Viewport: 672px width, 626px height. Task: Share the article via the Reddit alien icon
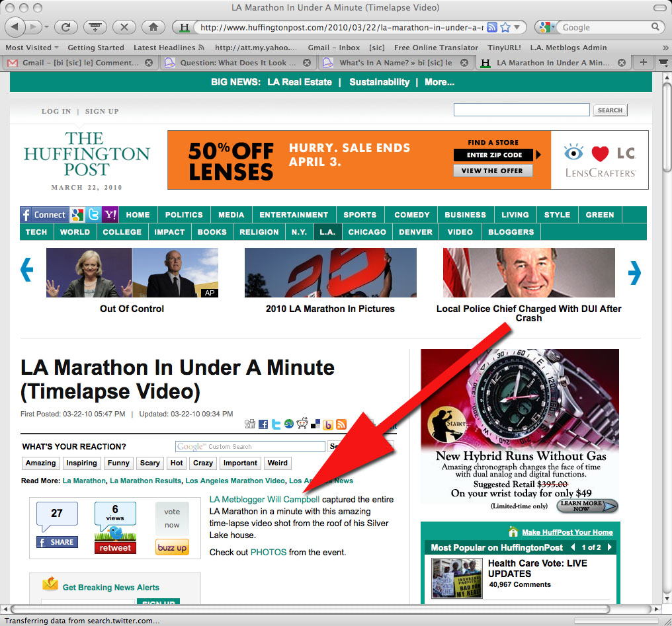click(302, 424)
